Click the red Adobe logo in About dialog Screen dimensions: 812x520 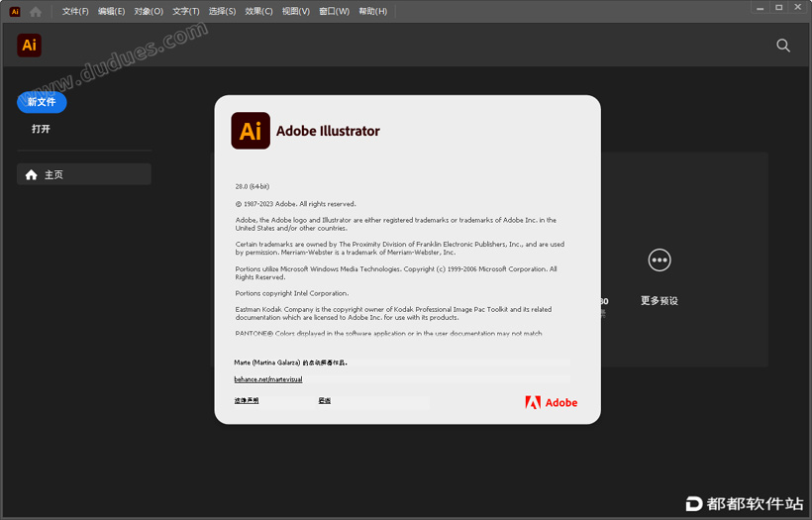tap(551, 402)
